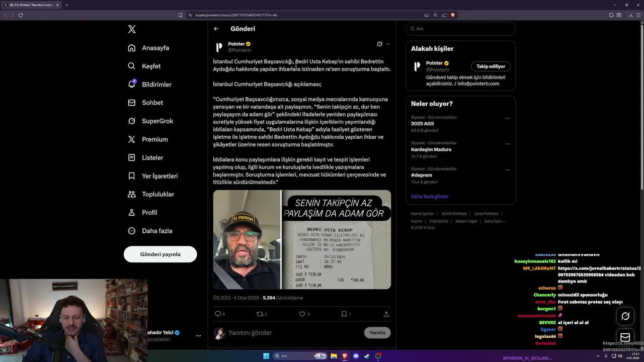The width and height of the screenshot is (644, 362).
Task: Click Pointer avatar in Alakalı kişiler
Action: (417, 66)
